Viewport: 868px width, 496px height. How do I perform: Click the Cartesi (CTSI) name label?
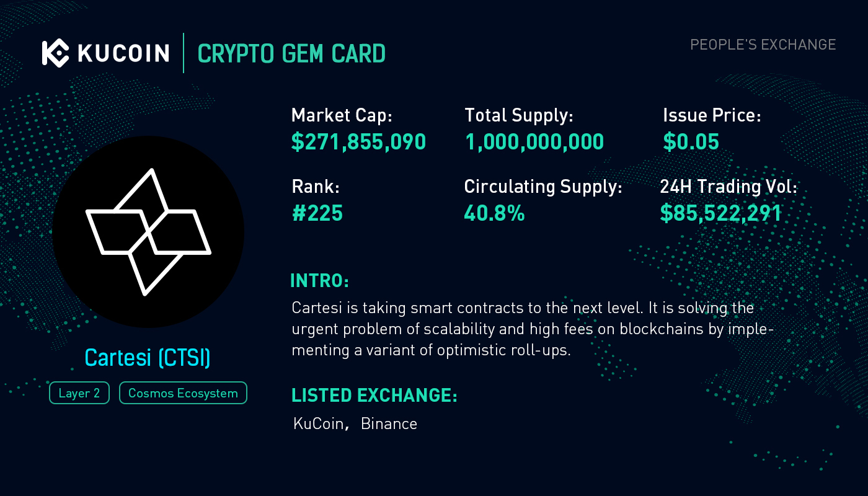tap(148, 358)
